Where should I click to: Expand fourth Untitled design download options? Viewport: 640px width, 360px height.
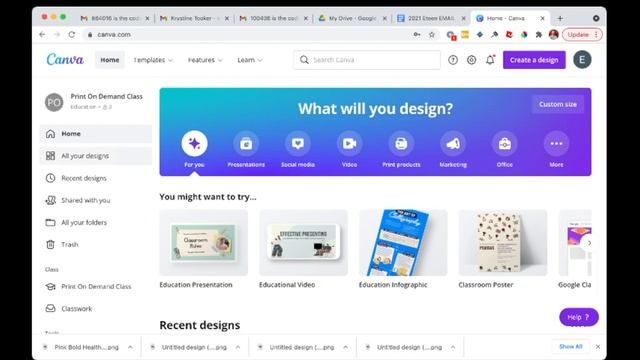point(453,347)
